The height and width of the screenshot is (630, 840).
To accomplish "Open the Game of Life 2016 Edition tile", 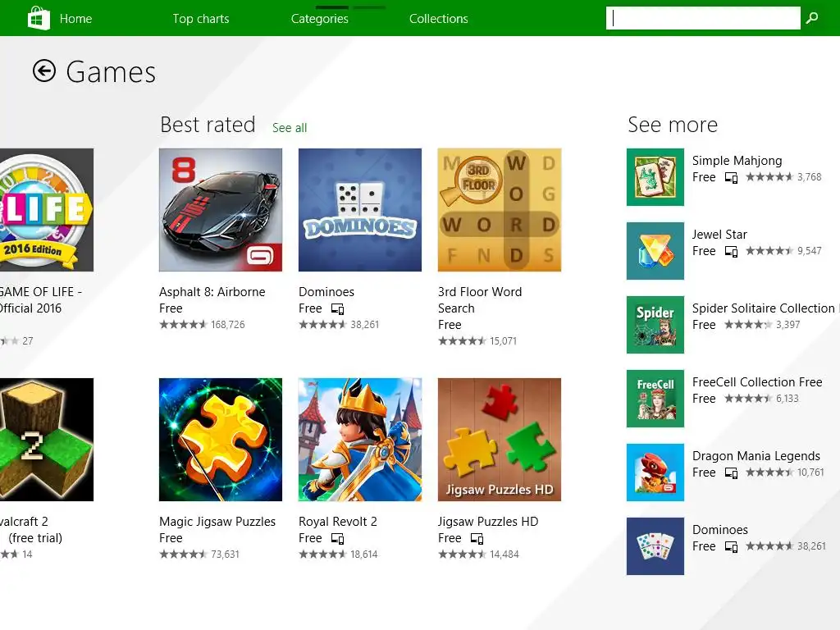I will click(x=47, y=210).
